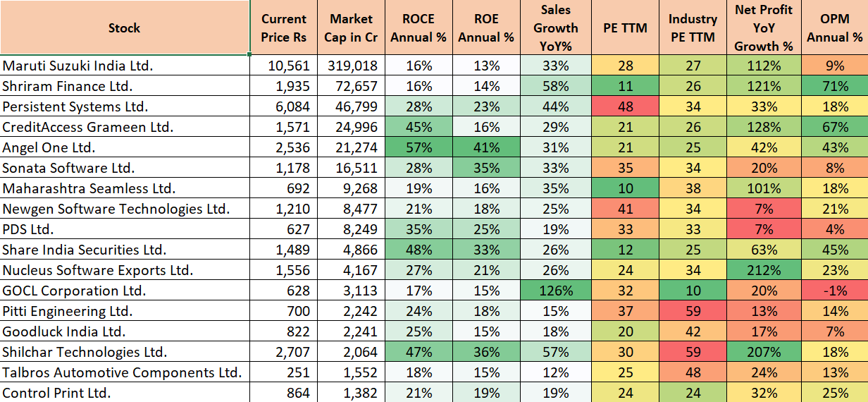Select Maruti Suzuki net profit growth 112%
The width and height of the screenshot is (868, 402).
pos(764,66)
